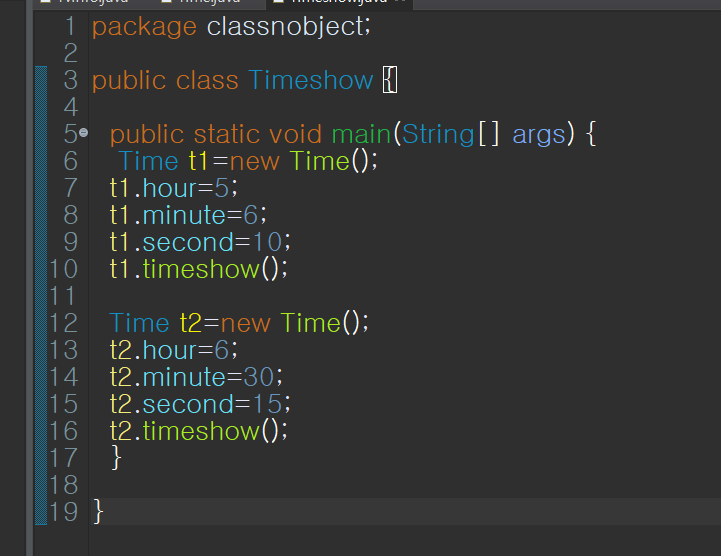
Task: Click the 'package' keyword on line 1
Action: coord(144,27)
